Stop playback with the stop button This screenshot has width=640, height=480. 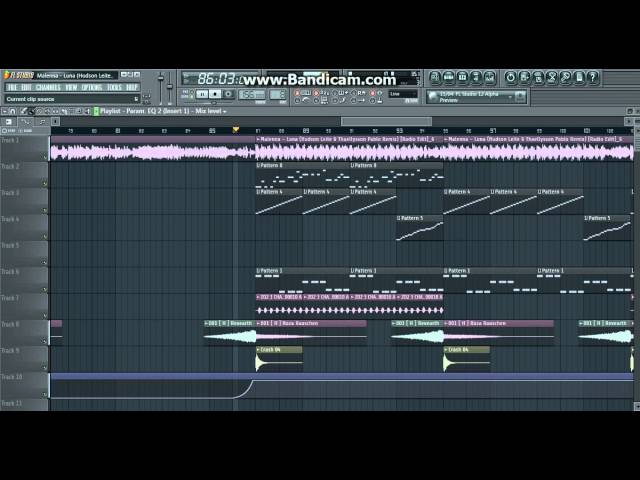point(215,94)
